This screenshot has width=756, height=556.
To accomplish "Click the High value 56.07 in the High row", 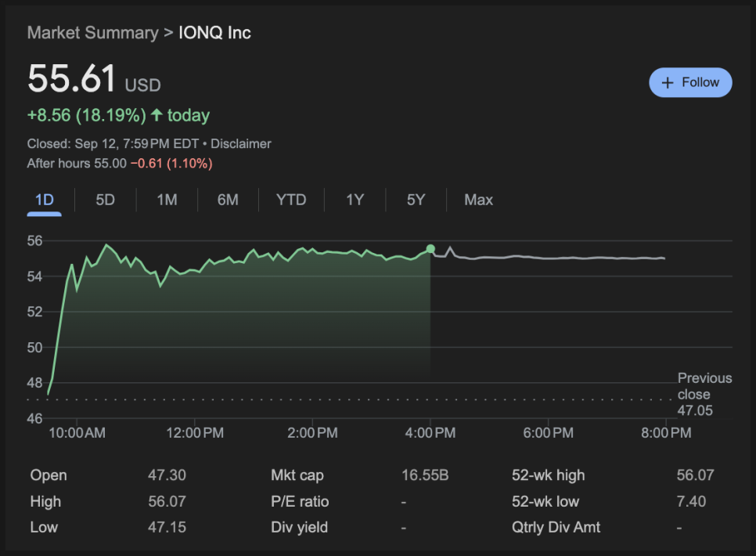I will pyautogui.click(x=167, y=501).
